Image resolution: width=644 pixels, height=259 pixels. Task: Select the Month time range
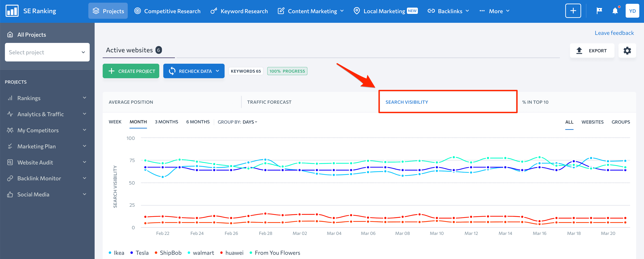(138, 122)
